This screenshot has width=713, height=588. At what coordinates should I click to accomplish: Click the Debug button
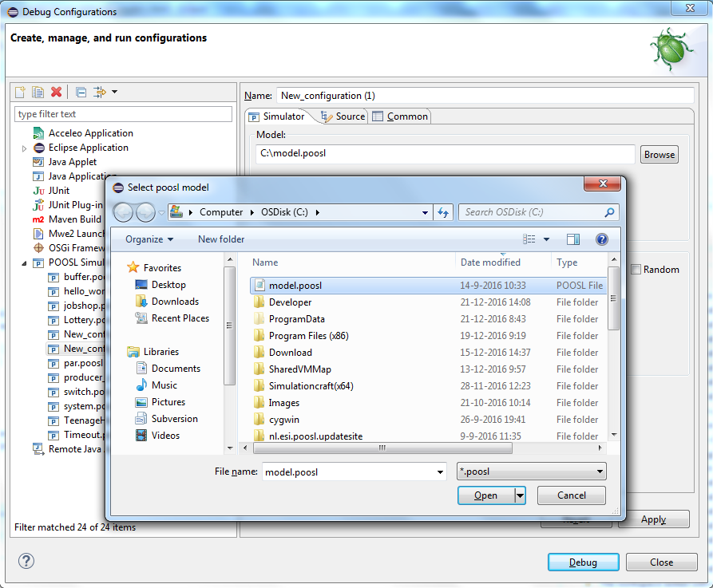tap(583, 562)
